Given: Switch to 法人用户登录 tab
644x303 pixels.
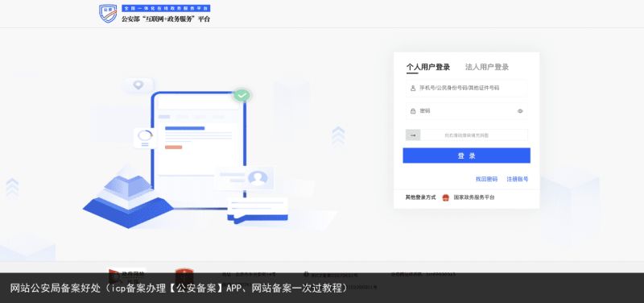Looking at the screenshot, I should pos(487,67).
